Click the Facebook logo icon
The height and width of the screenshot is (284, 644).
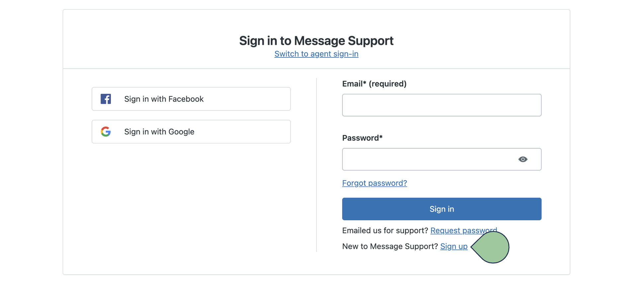(x=106, y=99)
